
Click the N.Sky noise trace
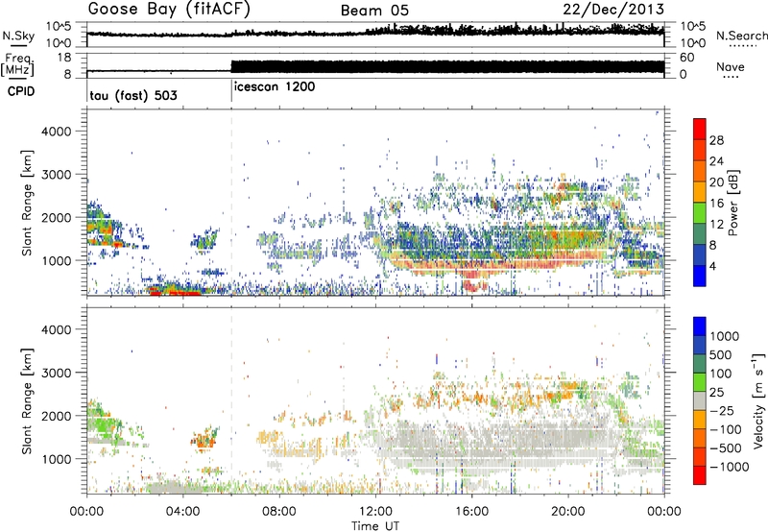375,32
